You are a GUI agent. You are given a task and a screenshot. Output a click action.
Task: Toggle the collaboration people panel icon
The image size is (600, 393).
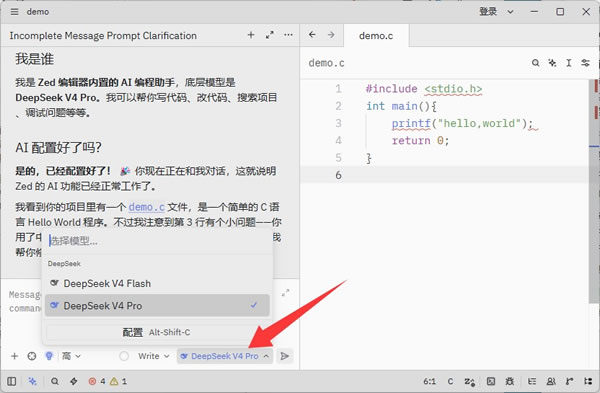click(x=551, y=381)
